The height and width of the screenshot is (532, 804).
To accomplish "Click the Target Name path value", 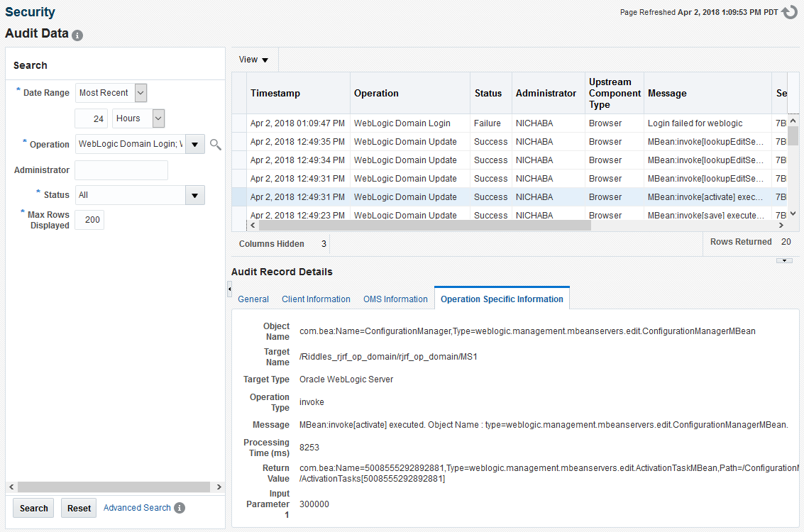I will click(388, 357).
